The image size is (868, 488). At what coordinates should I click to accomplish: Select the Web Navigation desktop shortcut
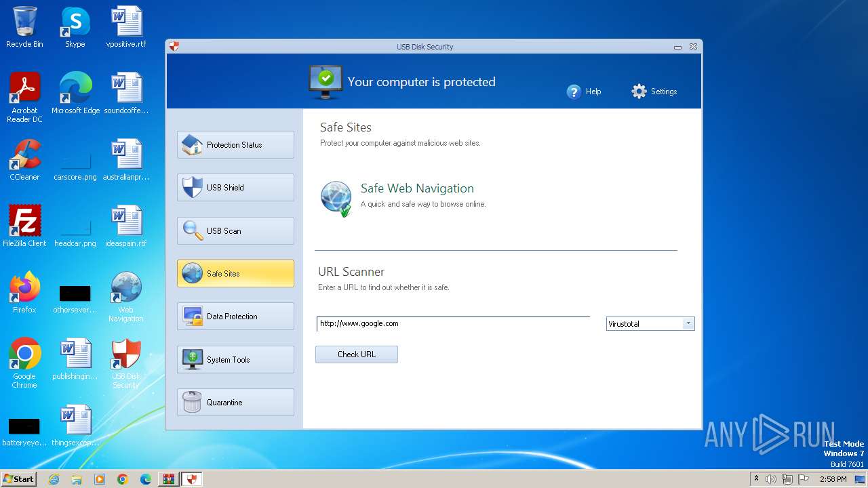click(x=126, y=297)
